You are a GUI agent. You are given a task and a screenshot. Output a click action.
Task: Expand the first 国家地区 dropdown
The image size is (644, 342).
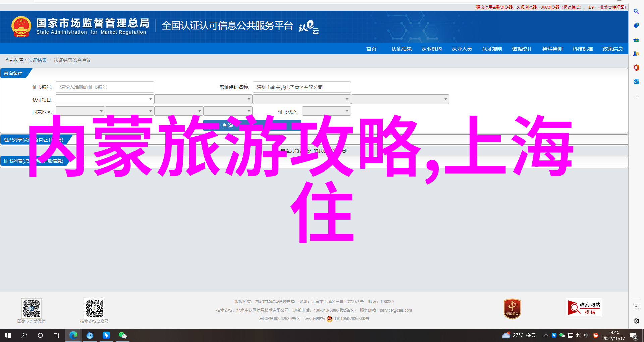click(80, 111)
